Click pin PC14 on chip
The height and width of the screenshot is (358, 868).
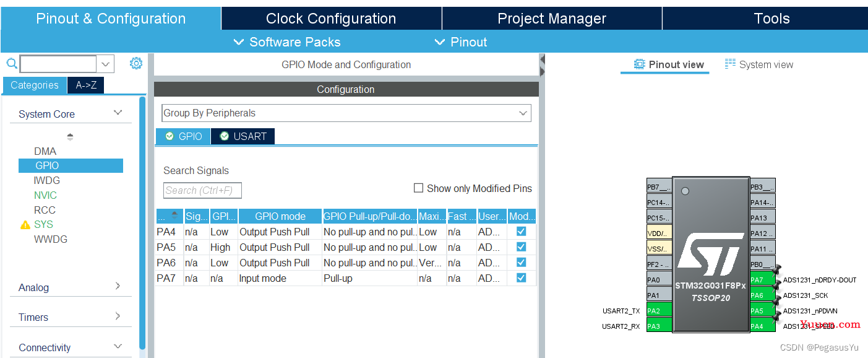click(659, 202)
